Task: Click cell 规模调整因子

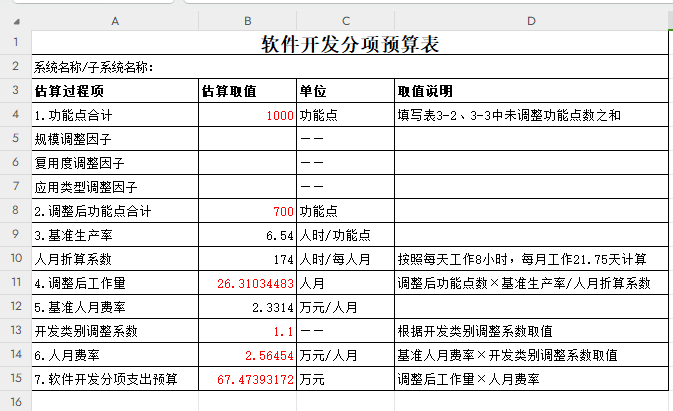Action: (115, 139)
